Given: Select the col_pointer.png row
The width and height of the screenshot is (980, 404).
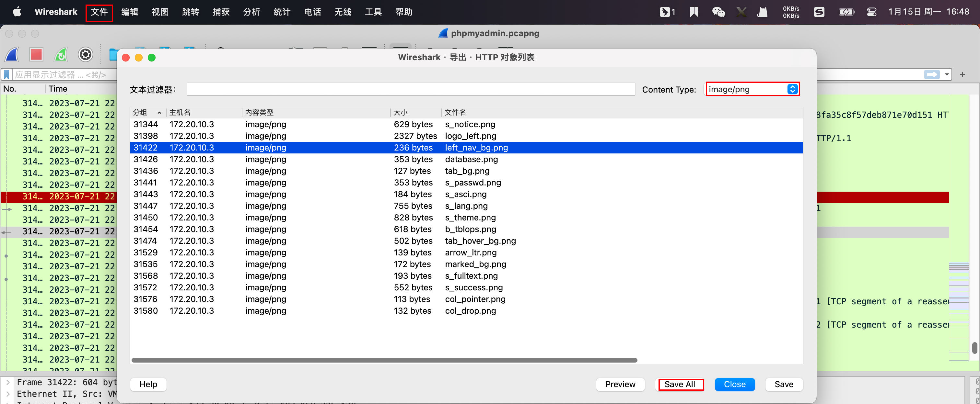Looking at the screenshot, I should click(466, 299).
